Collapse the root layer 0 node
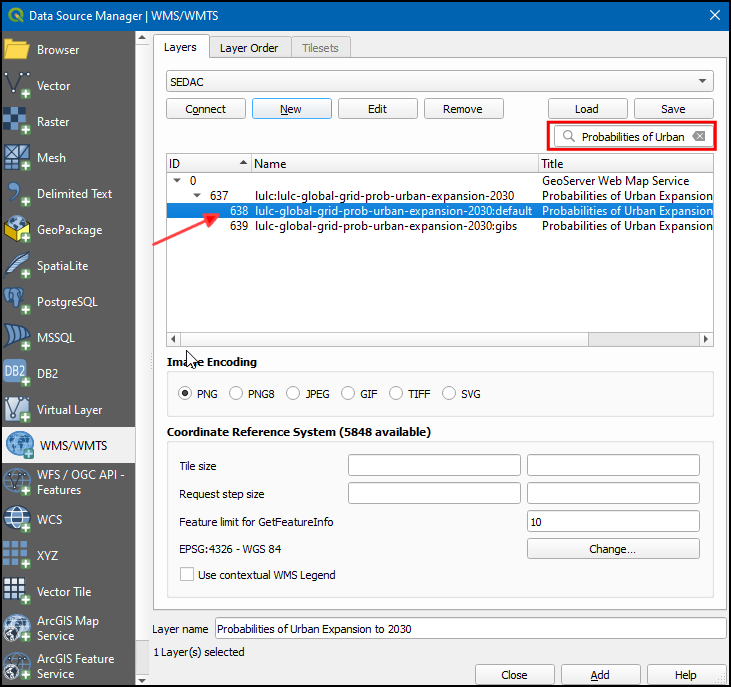731x687 pixels. (x=178, y=181)
